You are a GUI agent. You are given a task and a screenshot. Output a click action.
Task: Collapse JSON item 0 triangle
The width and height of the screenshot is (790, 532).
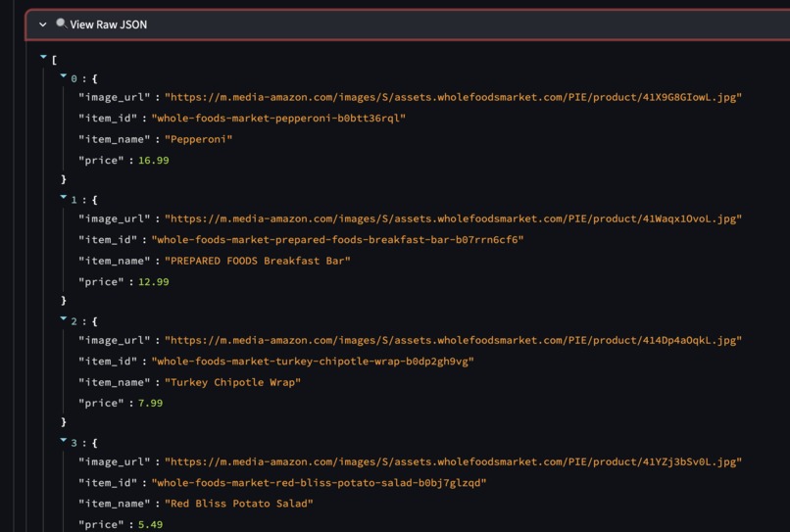pyautogui.click(x=64, y=75)
